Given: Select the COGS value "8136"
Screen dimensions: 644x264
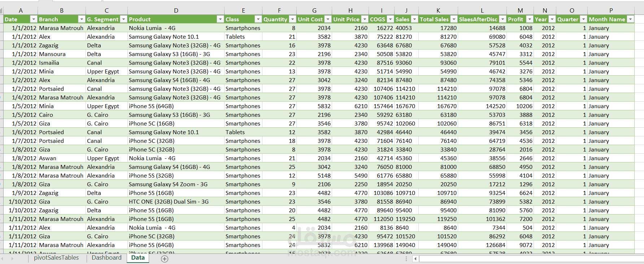Looking at the screenshot, I should (382, 227).
